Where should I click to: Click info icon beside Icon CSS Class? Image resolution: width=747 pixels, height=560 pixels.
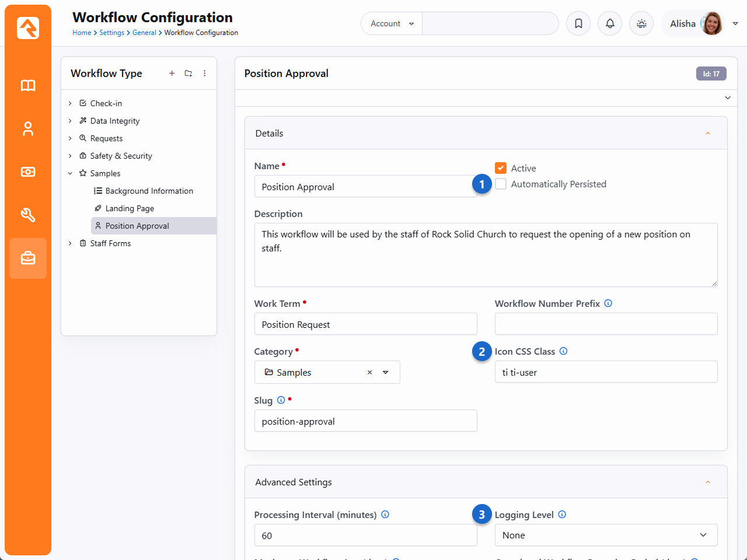coord(564,351)
